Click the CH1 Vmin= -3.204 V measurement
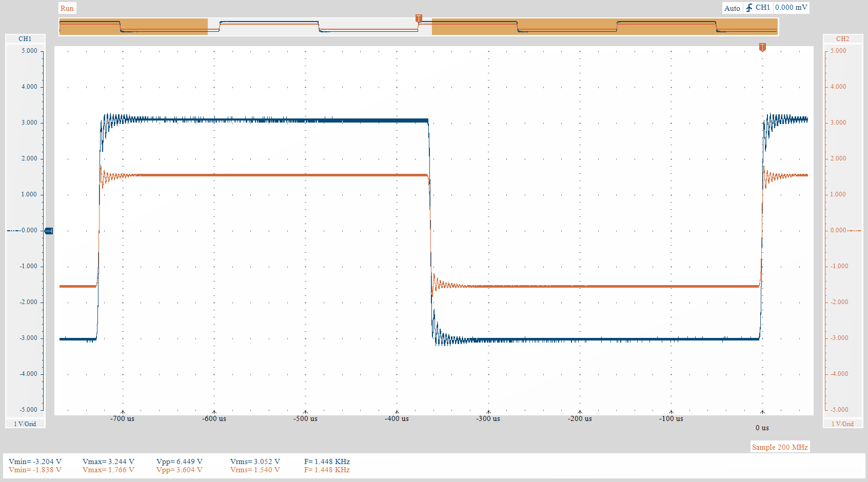The height and width of the screenshot is (482, 868). pos(35,461)
